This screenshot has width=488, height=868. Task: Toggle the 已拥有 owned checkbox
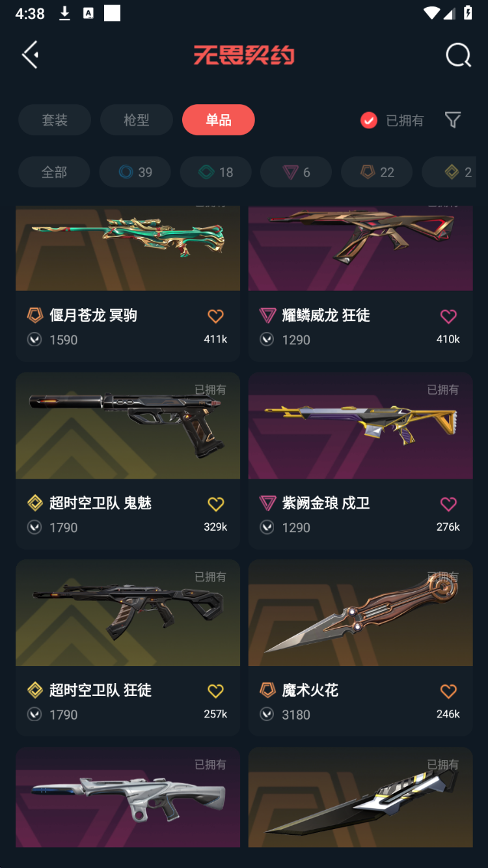pos(369,120)
